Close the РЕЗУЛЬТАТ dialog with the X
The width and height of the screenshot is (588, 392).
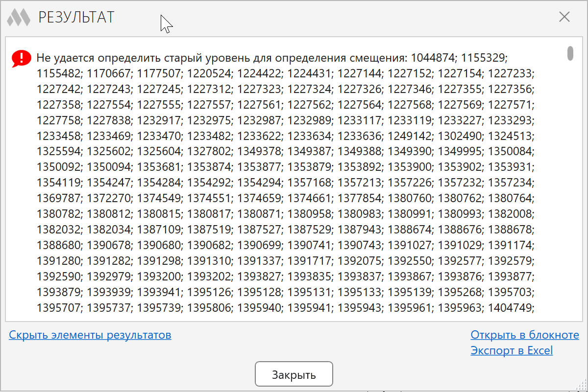[x=564, y=17]
